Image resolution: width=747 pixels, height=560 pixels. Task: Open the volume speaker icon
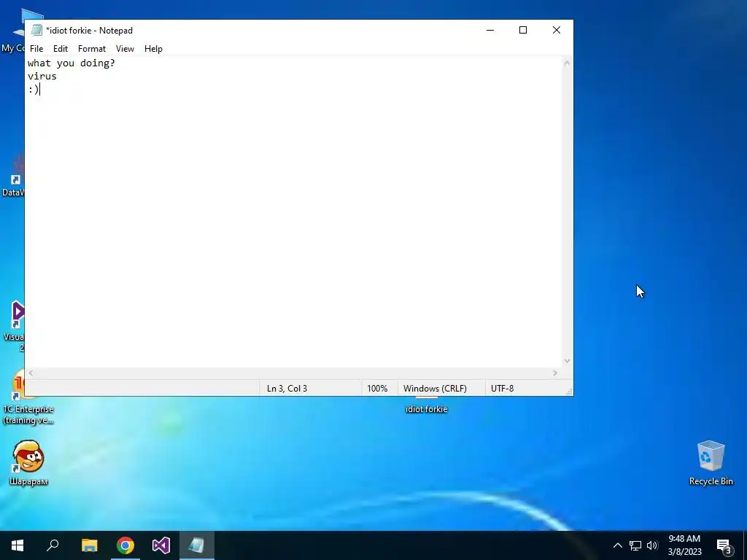[x=652, y=545]
